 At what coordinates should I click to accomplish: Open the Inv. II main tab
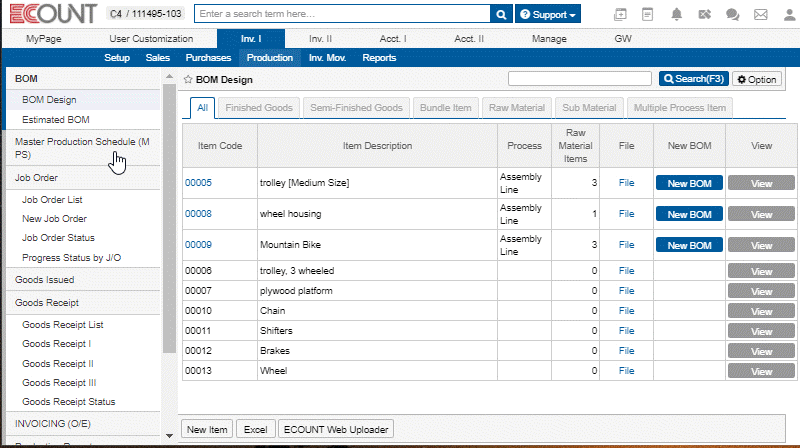coord(320,39)
